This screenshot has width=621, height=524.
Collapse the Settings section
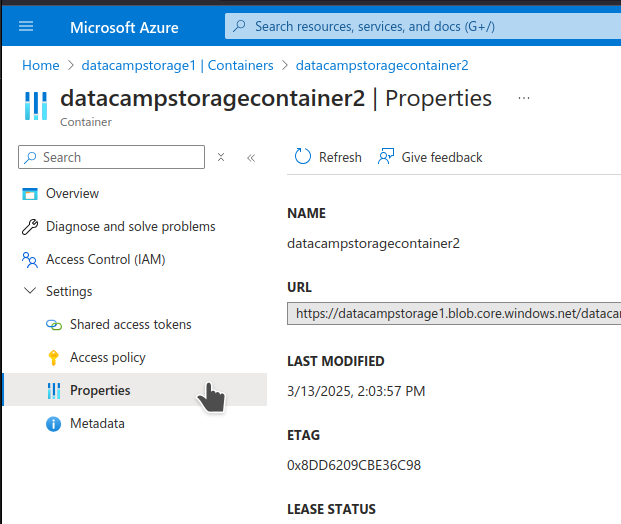[x=30, y=292]
